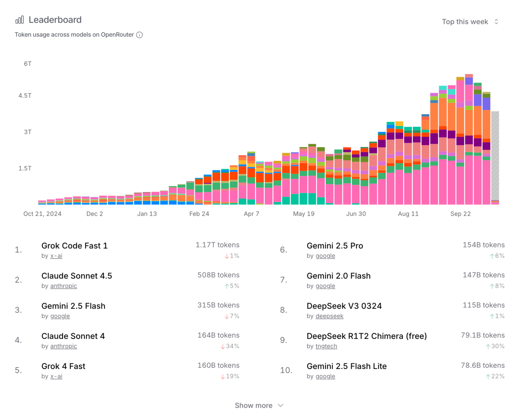518x420 pixels.
Task: Click the bar chart Leaderboard icon
Action: coord(20,20)
